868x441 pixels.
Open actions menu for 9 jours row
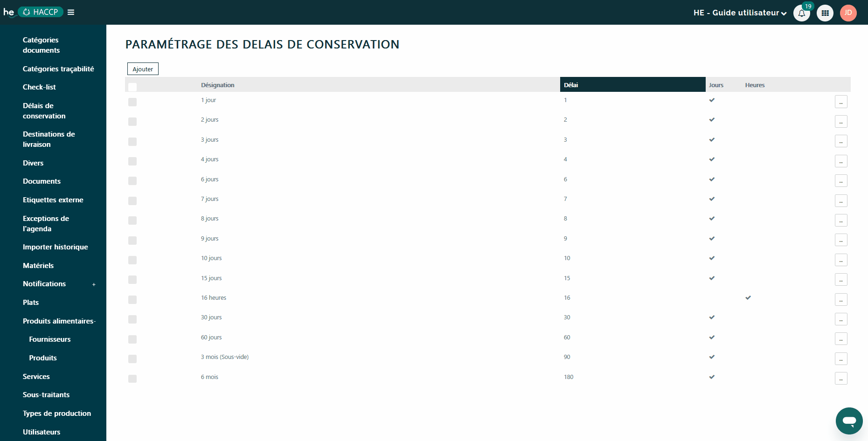point(841,240)
